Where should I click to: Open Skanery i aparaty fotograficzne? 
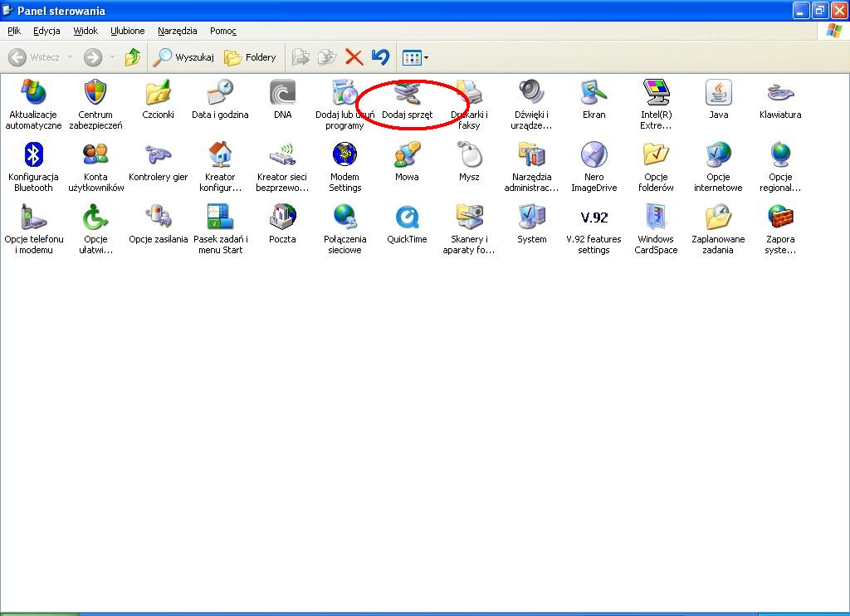point(469,229)
